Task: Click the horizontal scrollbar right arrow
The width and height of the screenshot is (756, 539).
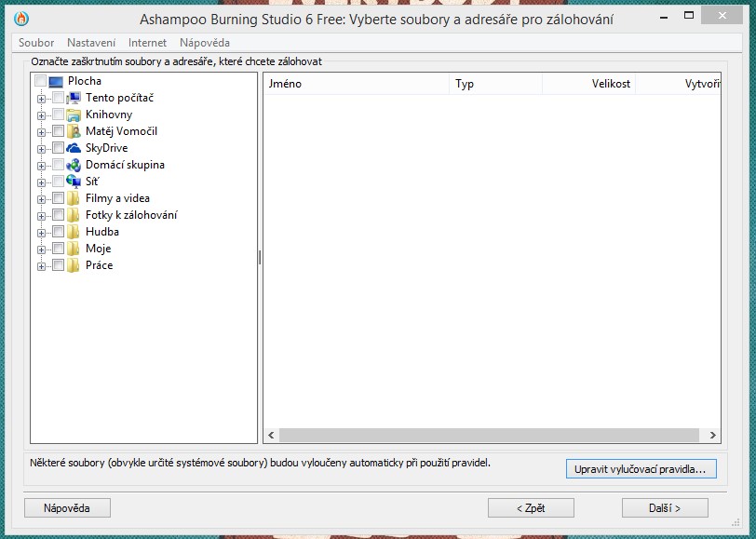Action: (x=712, y=435)
